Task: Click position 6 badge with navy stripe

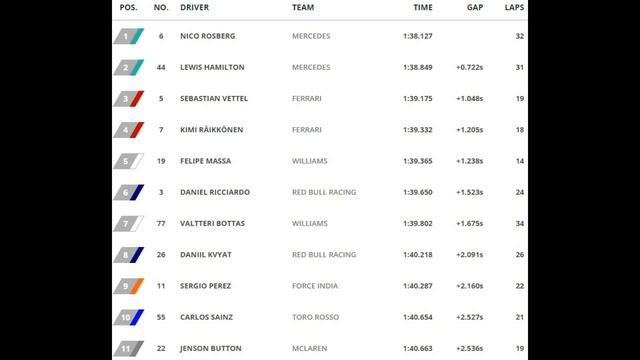Action: click(129, 193)
